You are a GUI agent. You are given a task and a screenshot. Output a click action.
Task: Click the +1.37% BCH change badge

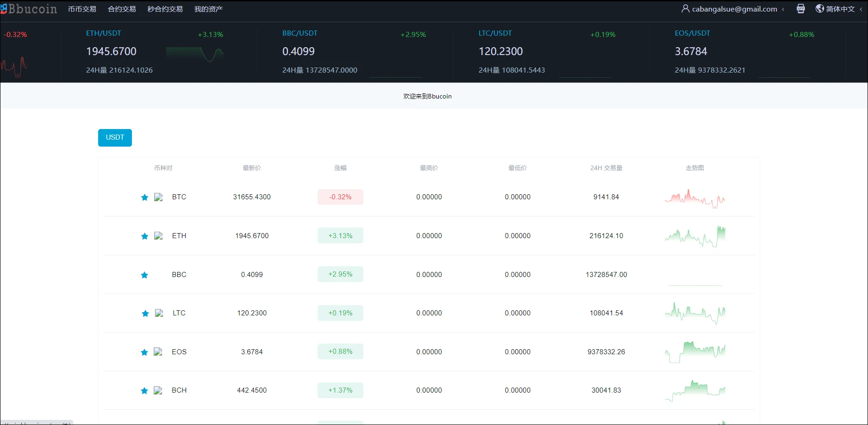(340, 390)
